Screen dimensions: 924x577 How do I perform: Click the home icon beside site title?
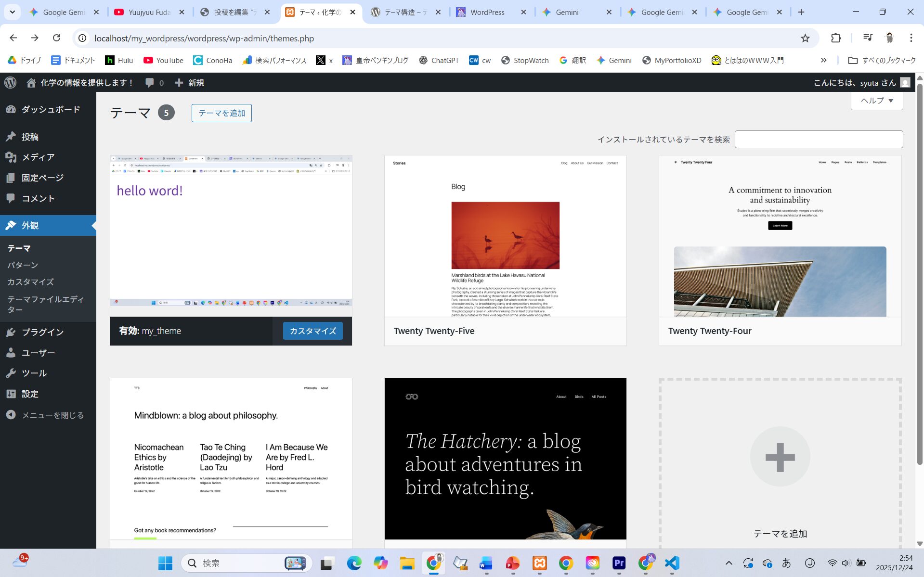click(31, 83)
